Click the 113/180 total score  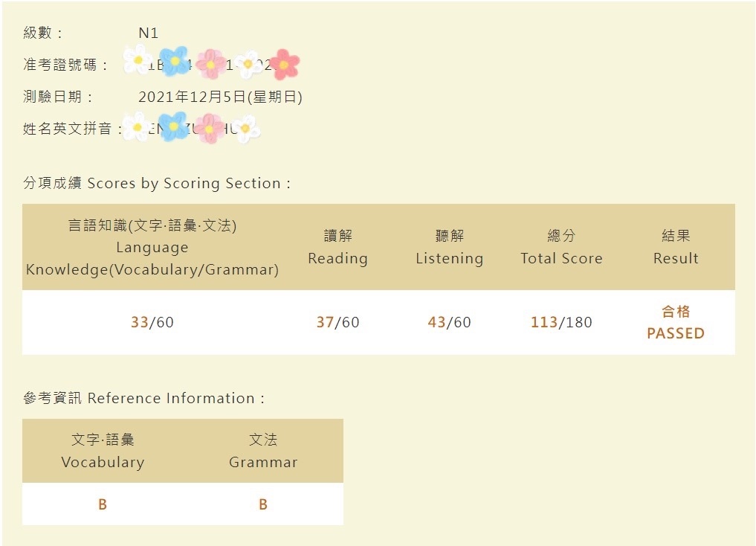click(x=561, y=321)
